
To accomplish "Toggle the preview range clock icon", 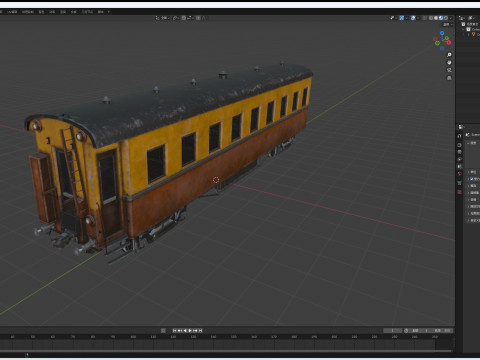I will tap(406, 330).
